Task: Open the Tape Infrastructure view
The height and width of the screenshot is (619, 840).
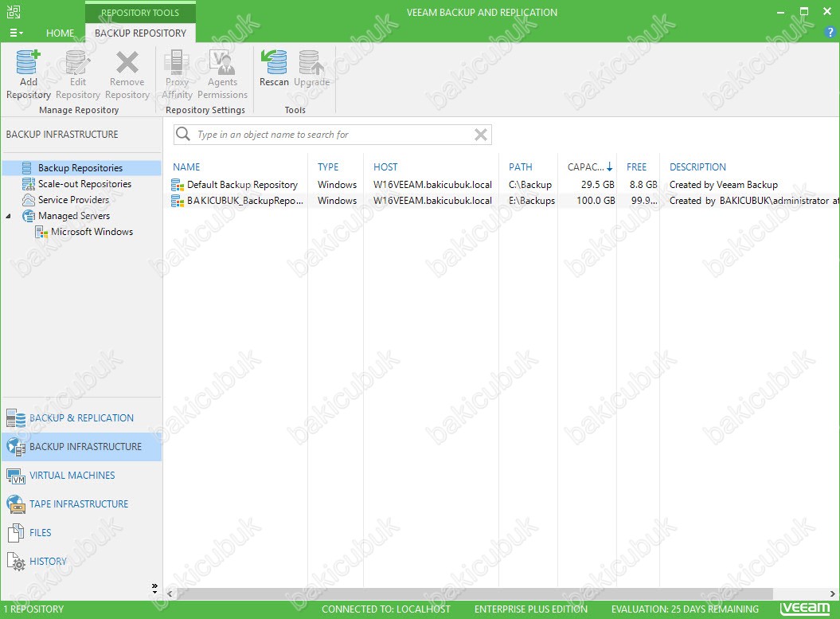Action: pos(81,504)
